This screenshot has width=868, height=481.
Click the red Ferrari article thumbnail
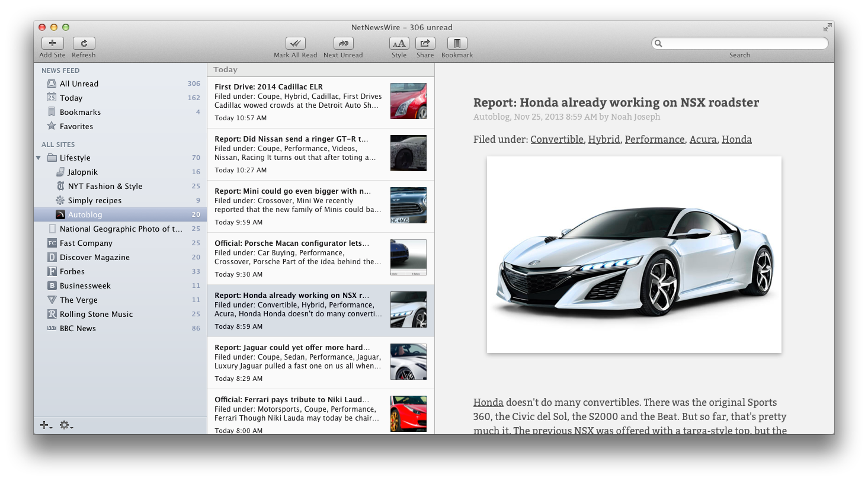point(408,413)
